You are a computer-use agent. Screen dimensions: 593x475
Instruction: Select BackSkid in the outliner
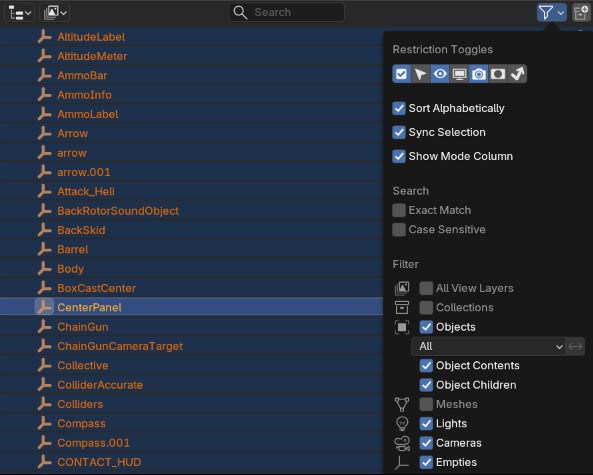click(81, 230)
